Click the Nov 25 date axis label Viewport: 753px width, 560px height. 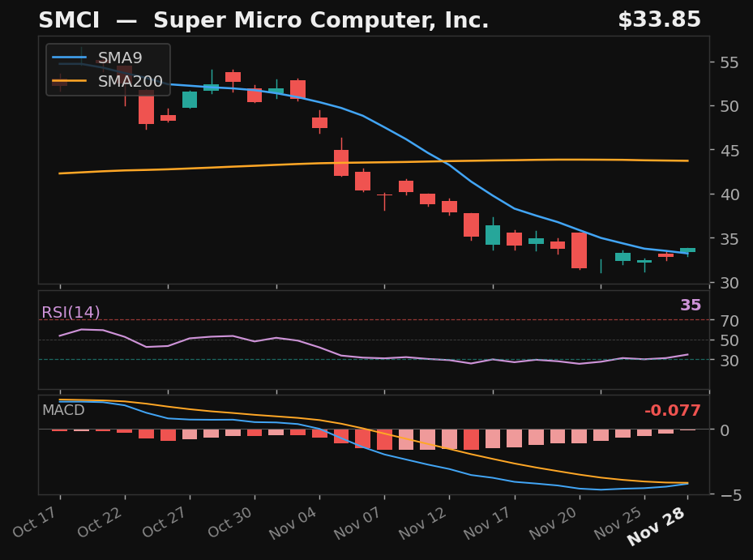[x=618, y=523]
